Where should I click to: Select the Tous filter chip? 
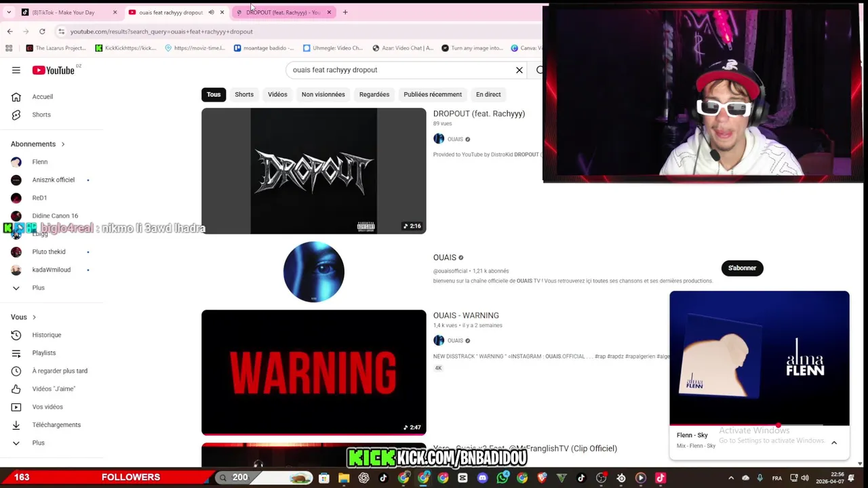[x=214, y=94]
